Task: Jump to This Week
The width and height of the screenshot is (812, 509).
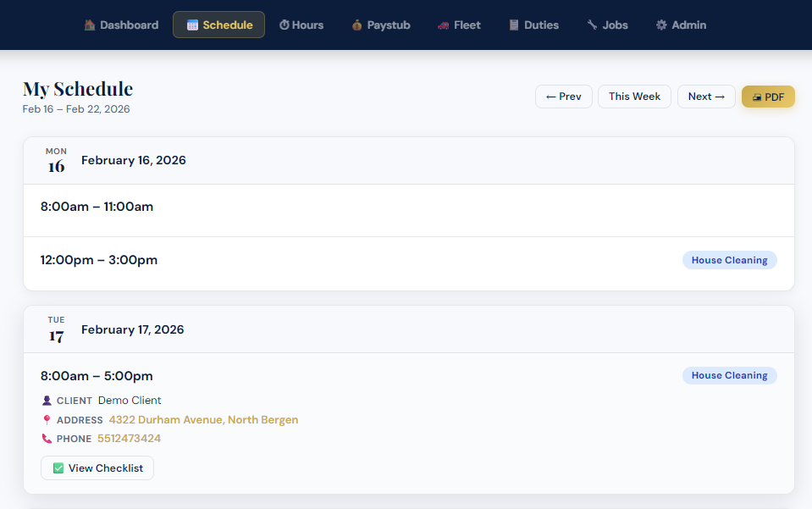Action: point(634,97)
